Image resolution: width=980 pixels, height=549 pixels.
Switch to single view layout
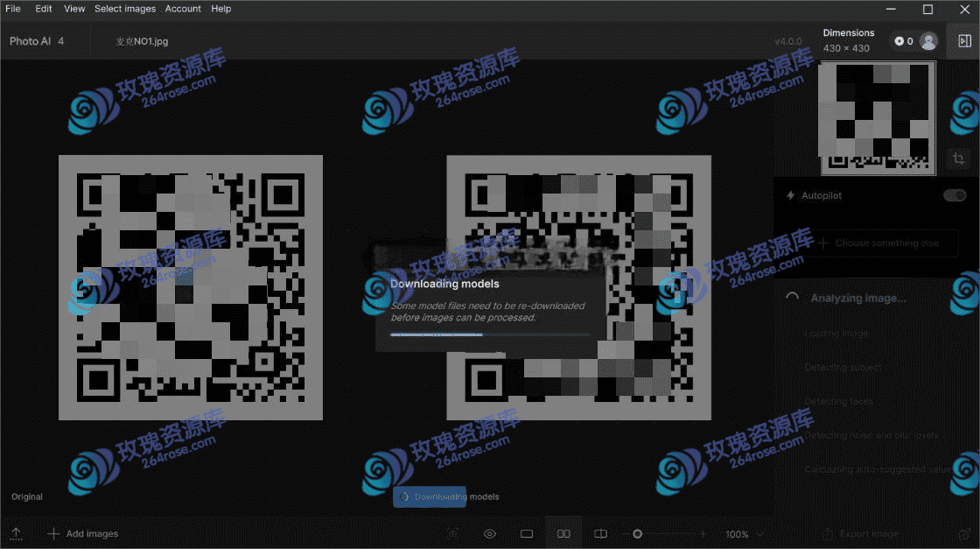pyautogui.click(x=527, y=534)
